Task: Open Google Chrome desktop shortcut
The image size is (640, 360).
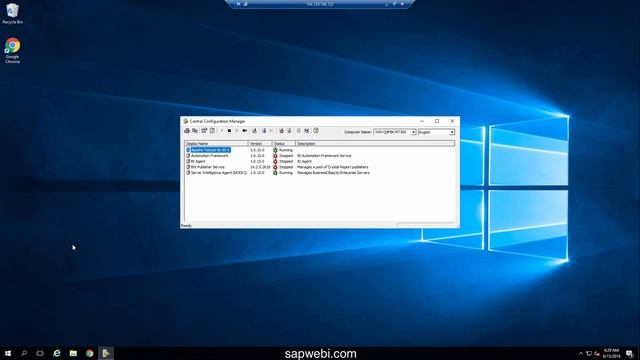Action: point(13,50)
